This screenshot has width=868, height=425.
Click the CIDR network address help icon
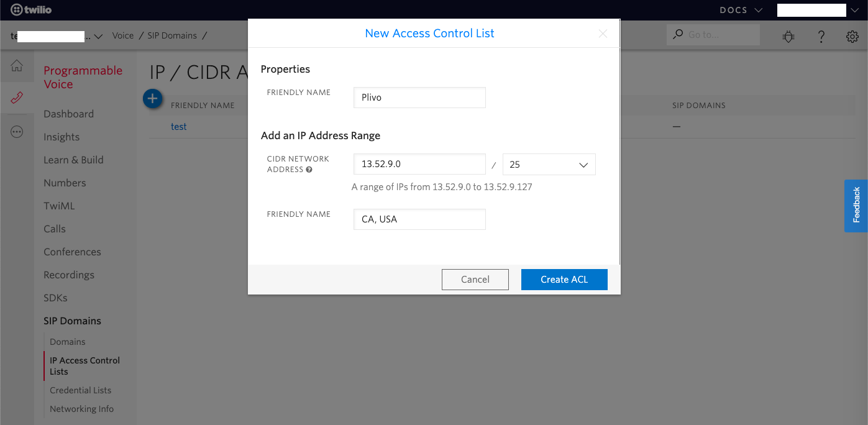coord(309,170)
